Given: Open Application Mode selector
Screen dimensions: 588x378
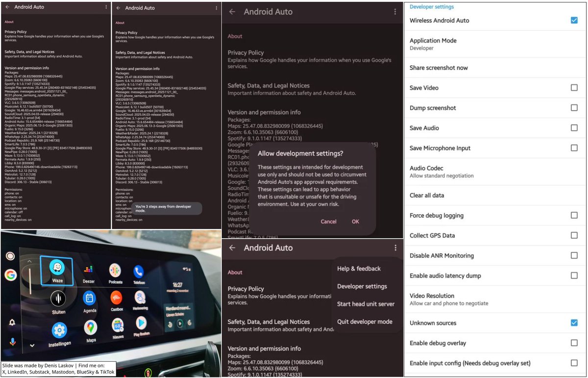Looking at the screenshot, I should click(495, 44).
